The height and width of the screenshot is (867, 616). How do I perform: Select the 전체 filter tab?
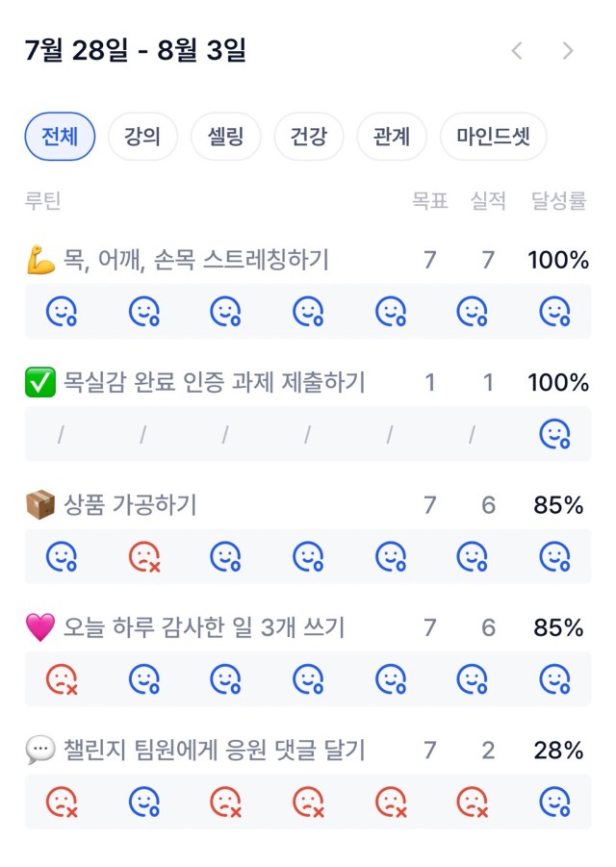click(60, 137)
